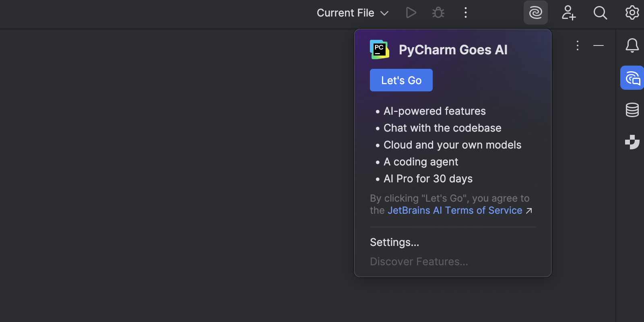Open JetBrains AI Terms of Service link

tap(455, 211)
